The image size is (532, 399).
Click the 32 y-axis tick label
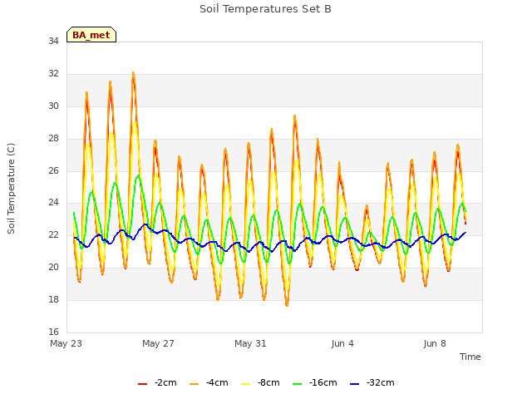pos(53,73)
